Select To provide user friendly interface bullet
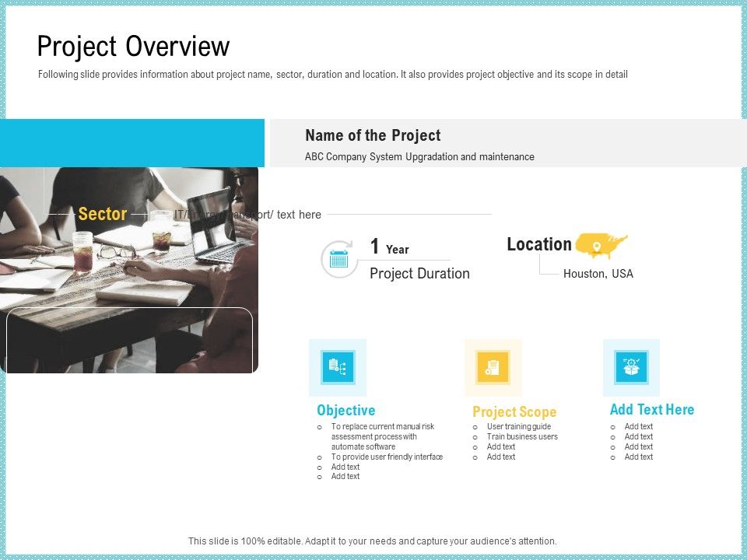This screenshot has width=747, height=560. [x=381, y=457]
